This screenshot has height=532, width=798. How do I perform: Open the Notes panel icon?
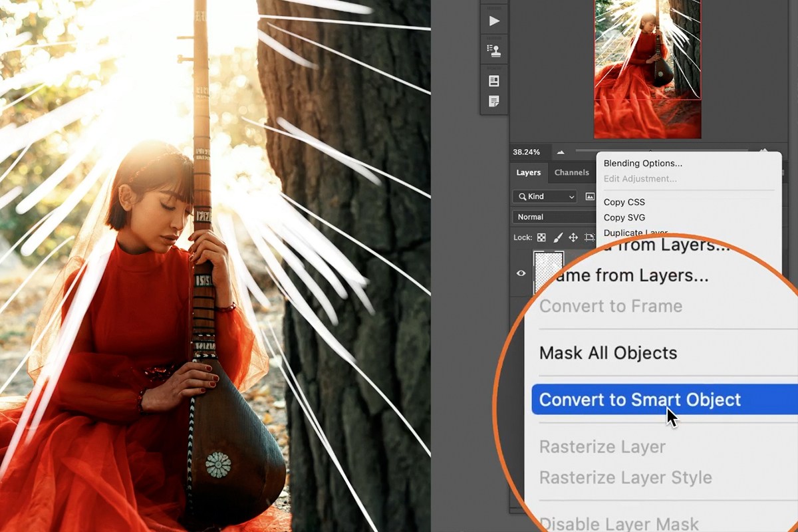494,102
